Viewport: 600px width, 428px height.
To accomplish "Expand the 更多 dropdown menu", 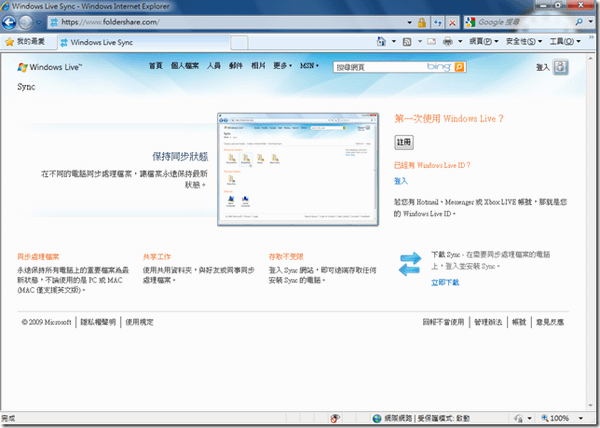I will click(x=282, y=66).
